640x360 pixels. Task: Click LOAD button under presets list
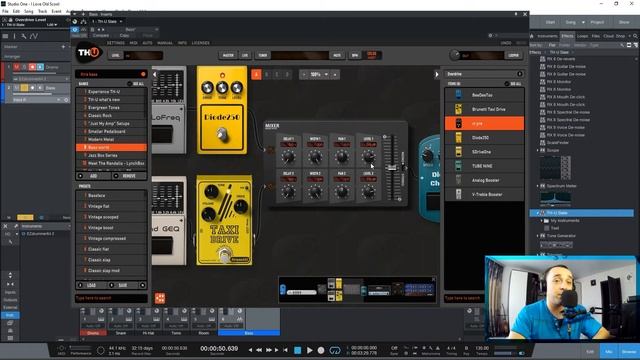click(91, 285)
